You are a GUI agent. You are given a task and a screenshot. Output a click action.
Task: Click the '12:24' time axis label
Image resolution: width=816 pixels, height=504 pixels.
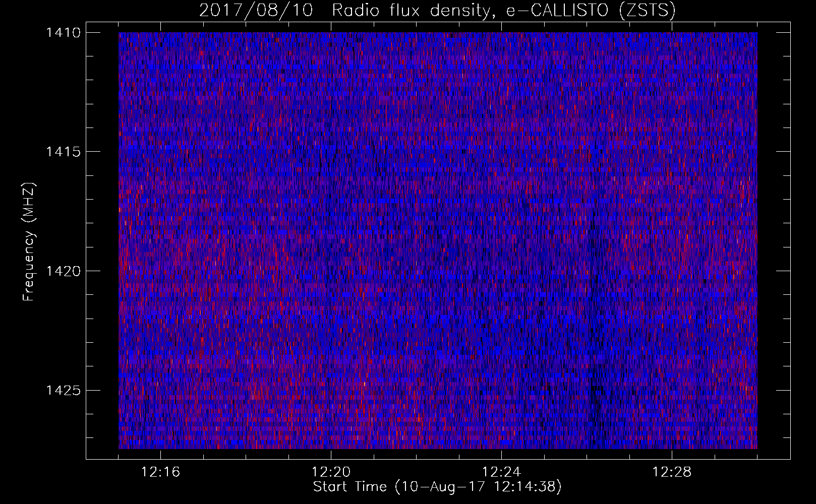pyautogui.click(x=502, y=472)
